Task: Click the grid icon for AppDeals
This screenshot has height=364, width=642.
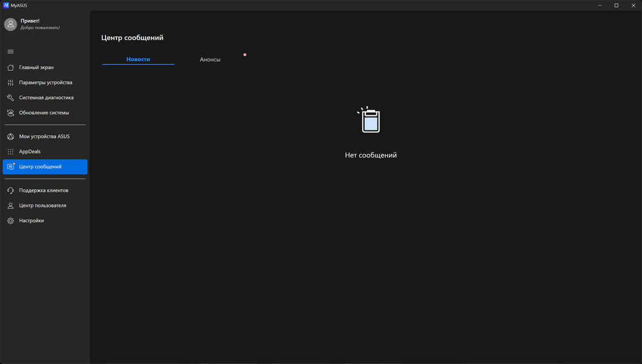Action: pos(11,152)
